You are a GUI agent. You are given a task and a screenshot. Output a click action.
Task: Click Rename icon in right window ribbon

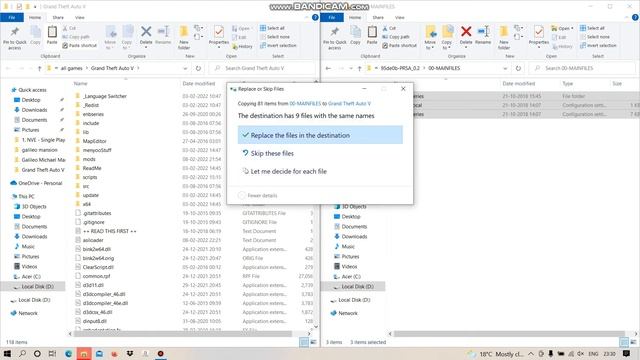click(x=483, y=35)
